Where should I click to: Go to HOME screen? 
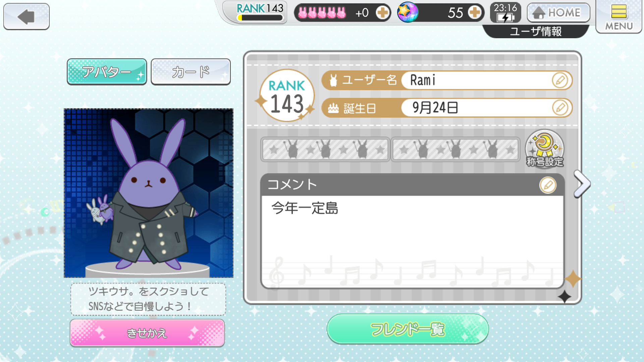[558, 13]
